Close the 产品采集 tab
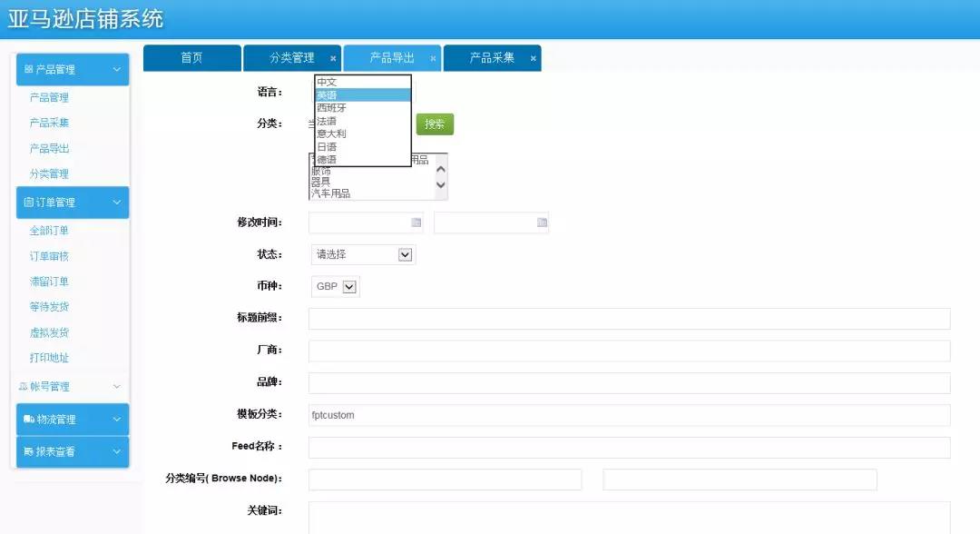The image size is (980, 534). (x=533, y=58)
